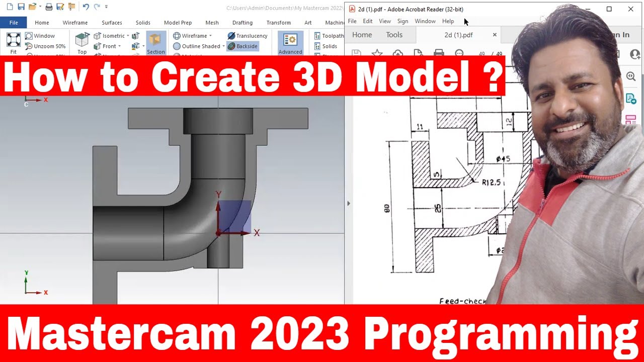
Task: Select the Front view
Action: (x=105, y=46)
